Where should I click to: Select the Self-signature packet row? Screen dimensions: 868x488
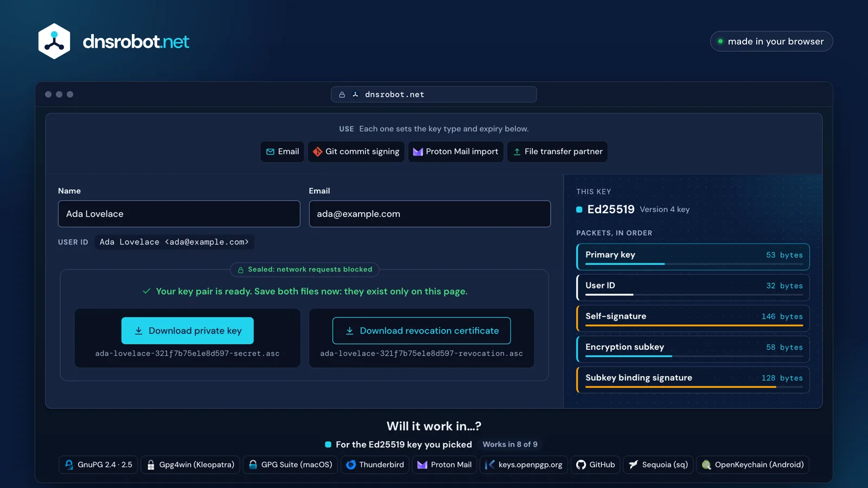click(693, 318)
